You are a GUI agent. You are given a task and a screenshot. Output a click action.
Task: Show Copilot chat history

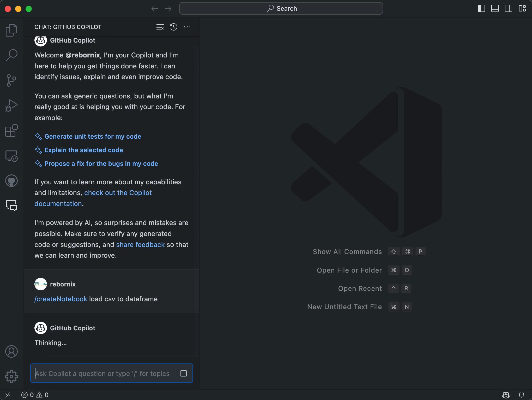tap(174, 27)
